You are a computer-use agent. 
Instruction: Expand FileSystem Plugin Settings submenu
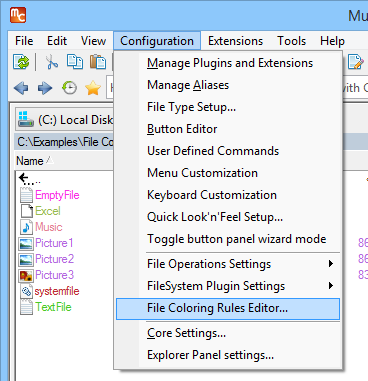click(x=228, y=286)
